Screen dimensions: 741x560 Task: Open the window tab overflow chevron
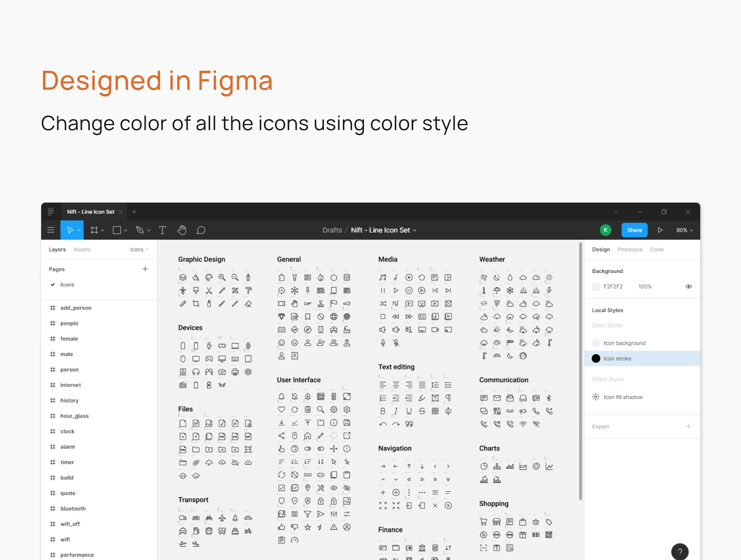(x=615, y=212)
